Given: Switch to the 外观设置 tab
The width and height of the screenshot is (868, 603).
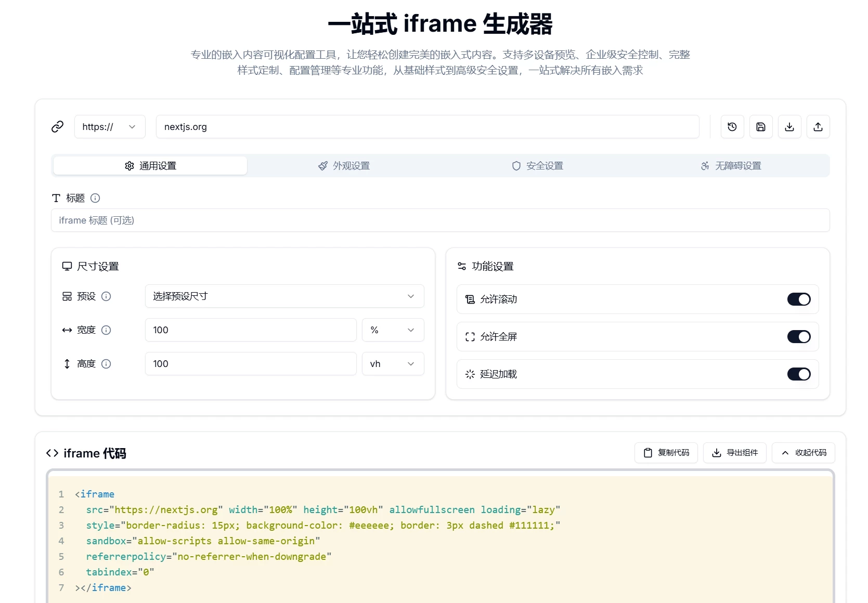Looking at the screenshot, I should pos(343,165).
